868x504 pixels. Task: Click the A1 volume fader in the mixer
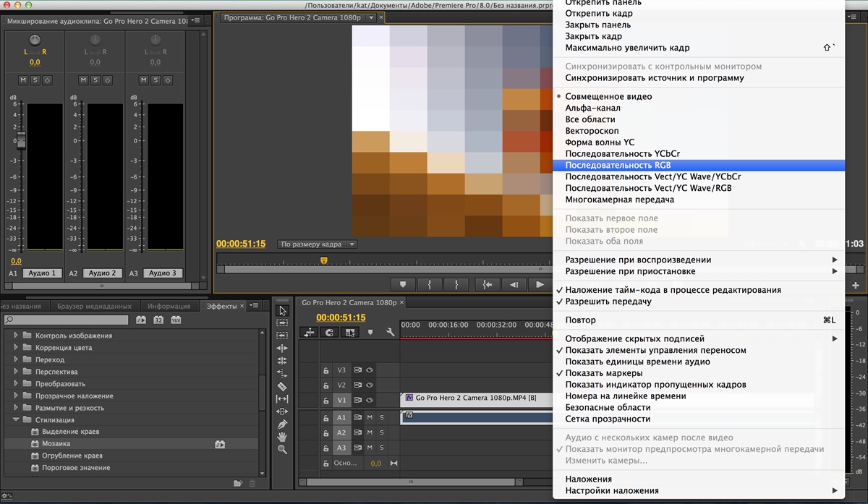pyautogui.click(x=21, y=140)
